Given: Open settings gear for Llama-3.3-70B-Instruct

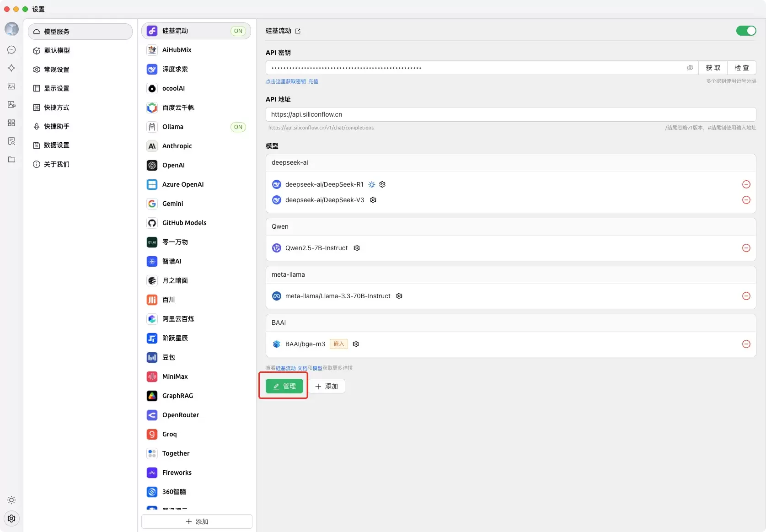Looking at the screenshot, I should click(x=399, y=296).
